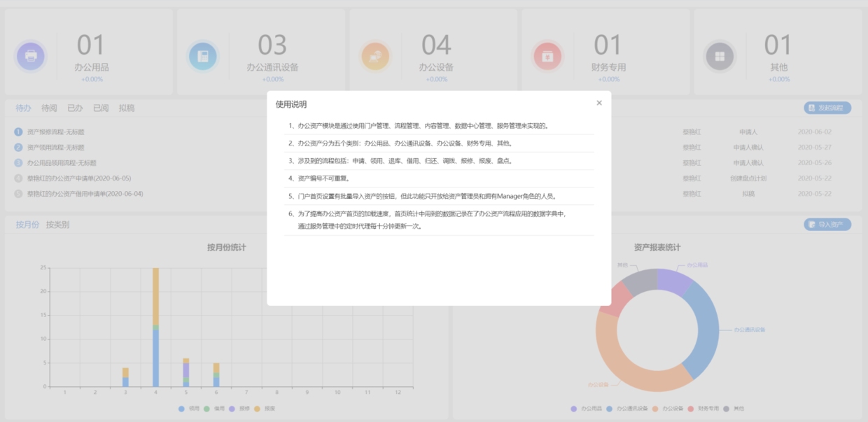This screenshot has width=868, height=422.
Task: Toggle 办公通讯设备 in donut chart legend
Action: tap(626, 408)
